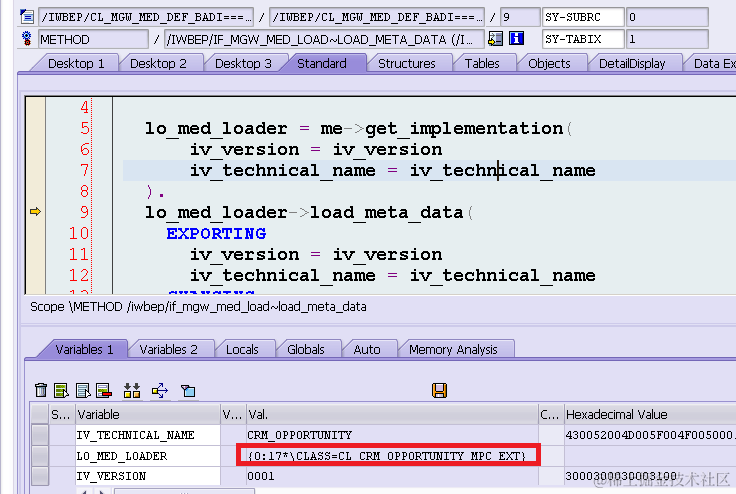Image resolution: width=736 pixels, height=494 pixels.
Task: Click code line 9 load_meta_data call
Action: coord(309,212)
